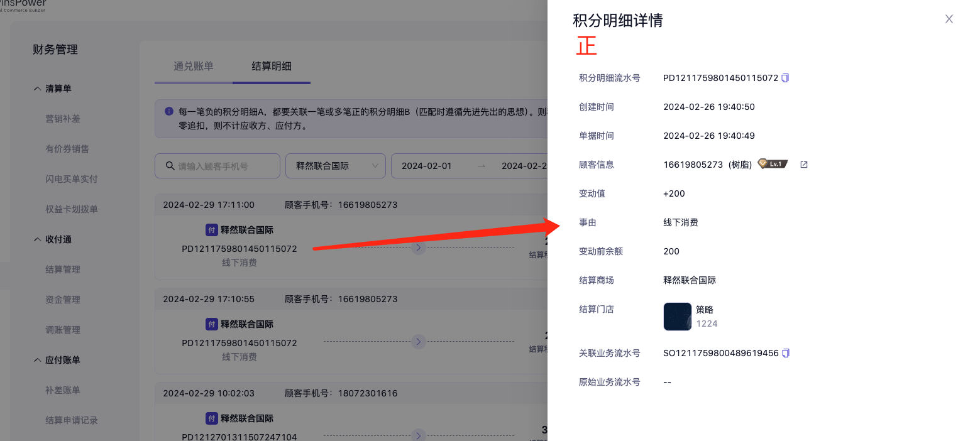The height and width of the screenshot is (441, 980).
Task: Copy the points detail serial number PD1211759801450115072
Action: point(785,78)
